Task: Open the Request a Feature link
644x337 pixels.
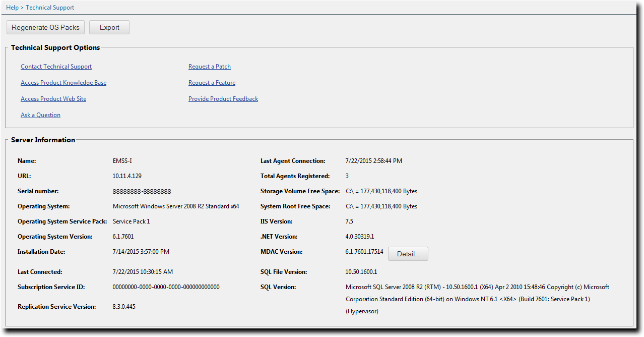Action: [212, 83]
